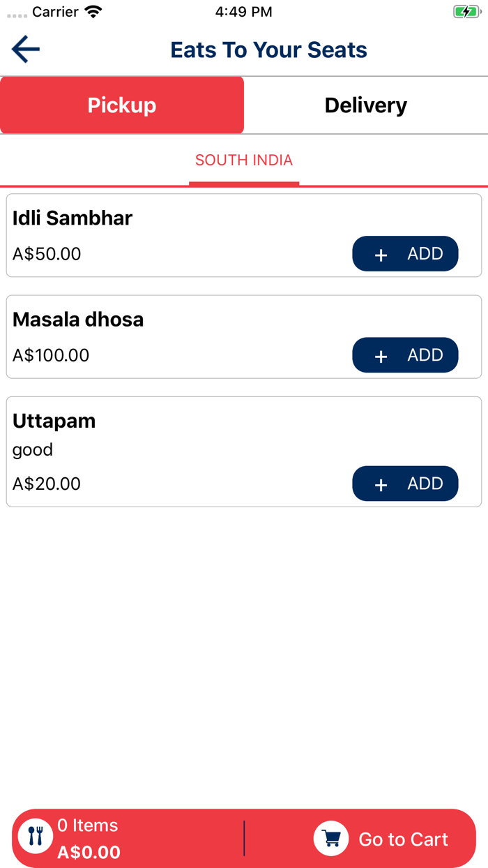Image resolution: width=488 pixels, height=868 pixels.
Task: Tap the back arrow icon
Action: tap(26, 50)
